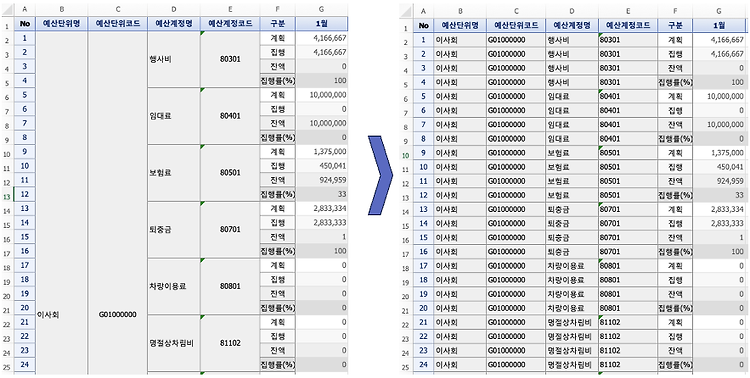Select merged '명절상차림비' cell in merged sheet
Screen dimensions: 750x378
pos(174,343)
